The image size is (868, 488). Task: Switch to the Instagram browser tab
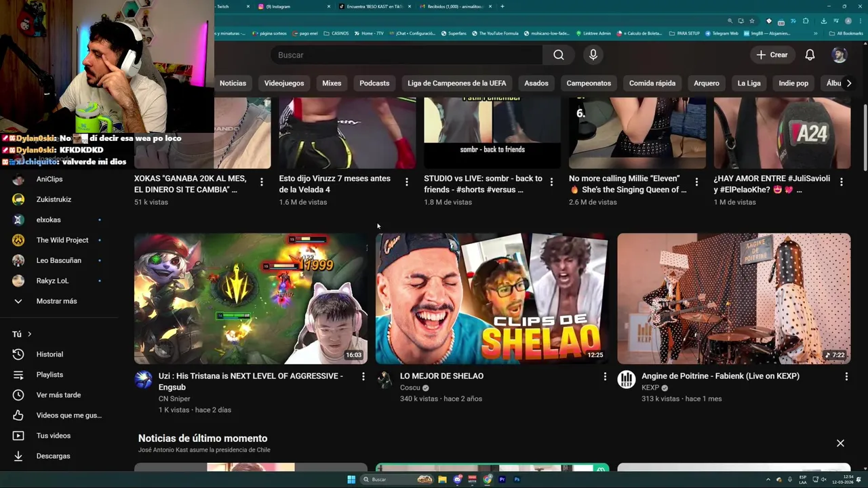point(293,6)
